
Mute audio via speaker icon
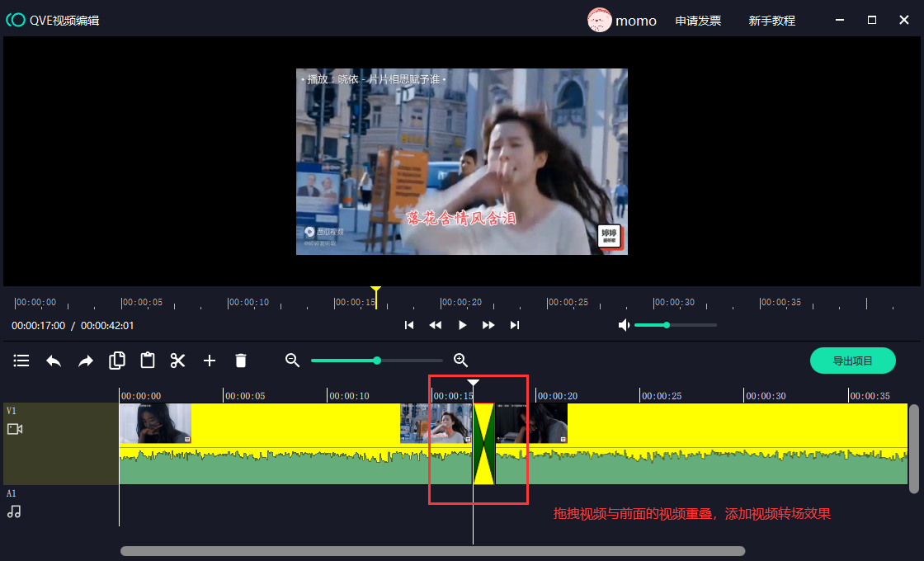[625, 325]
